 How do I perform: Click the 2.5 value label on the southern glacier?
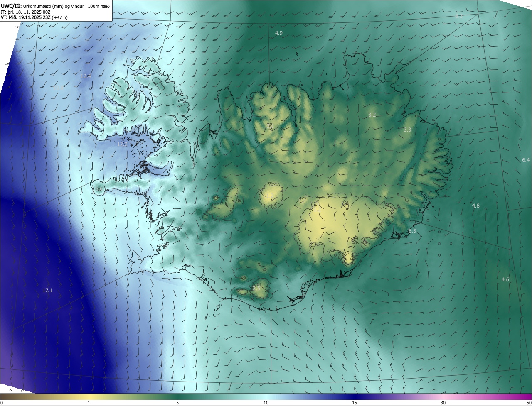click(x=256, y=288)
